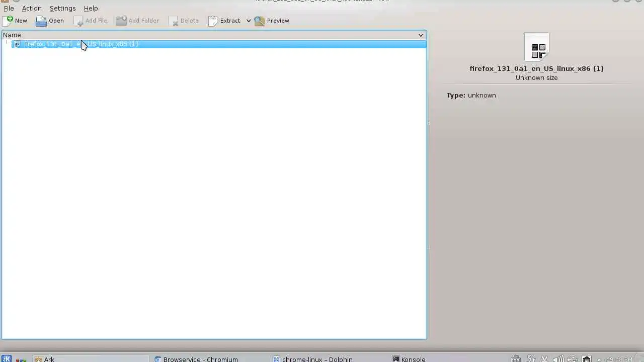Open the Action menu
Image resolution: width=644 pixels, height=362 pixels.
coord(32,9)
